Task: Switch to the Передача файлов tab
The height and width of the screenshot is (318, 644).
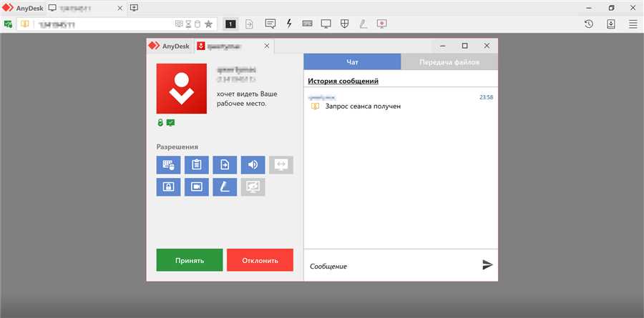Action: click(449, 62)
